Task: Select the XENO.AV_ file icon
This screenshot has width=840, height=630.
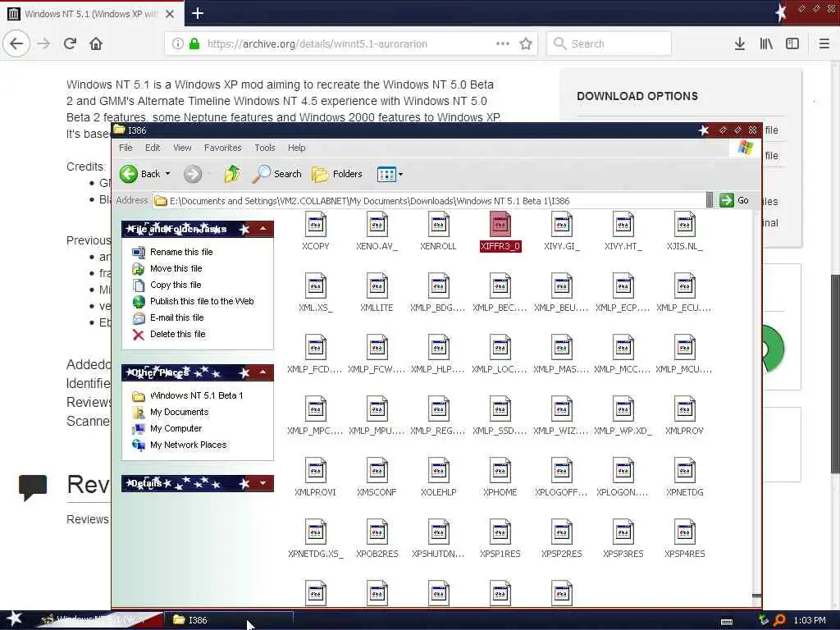Action: click(x=377, y=224)
